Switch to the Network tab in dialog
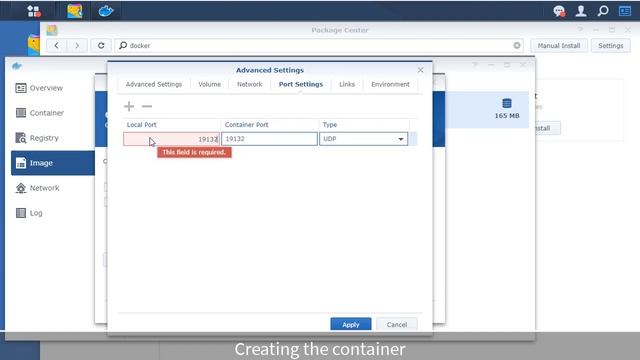This screenshot has height=360, width=640. click(x=249, y=84)
